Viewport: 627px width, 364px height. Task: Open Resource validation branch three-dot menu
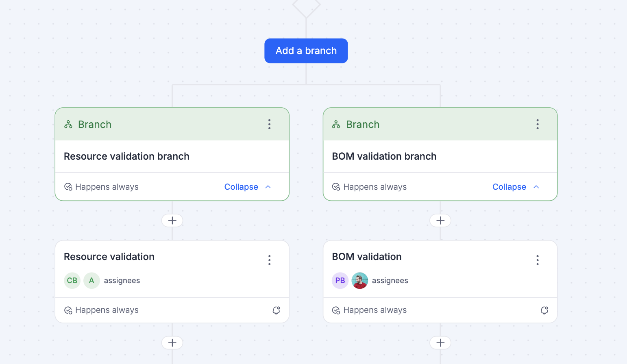click(x=269, y=124)
